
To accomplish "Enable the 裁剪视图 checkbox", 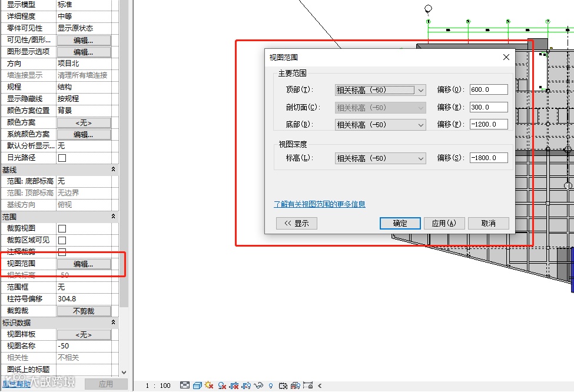I will click(62, 228).
